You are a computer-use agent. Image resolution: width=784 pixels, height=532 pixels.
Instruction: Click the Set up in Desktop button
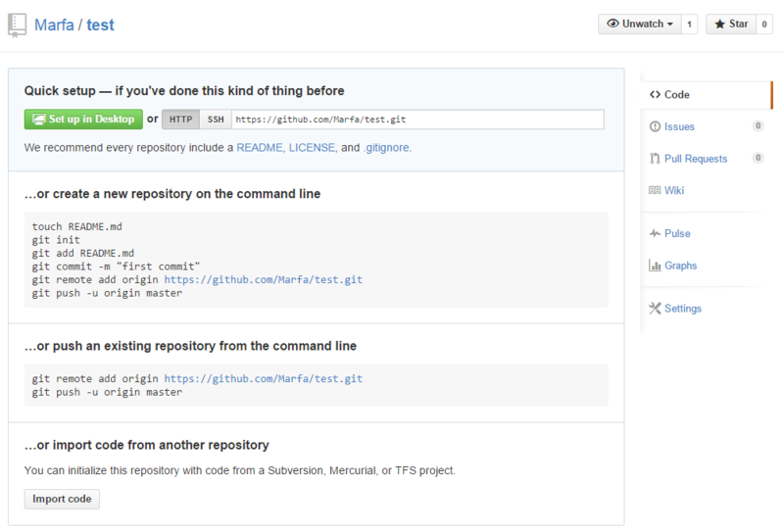[83, 119]
